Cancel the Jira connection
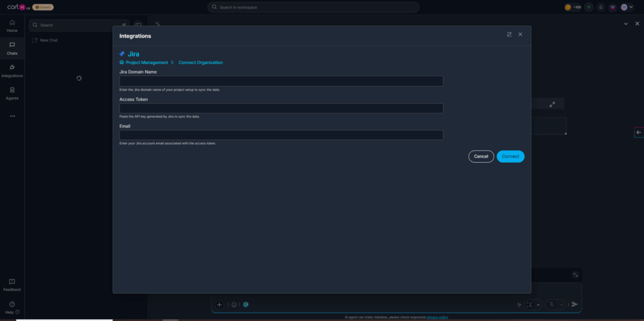644x321 pixels. pos(481,156)
